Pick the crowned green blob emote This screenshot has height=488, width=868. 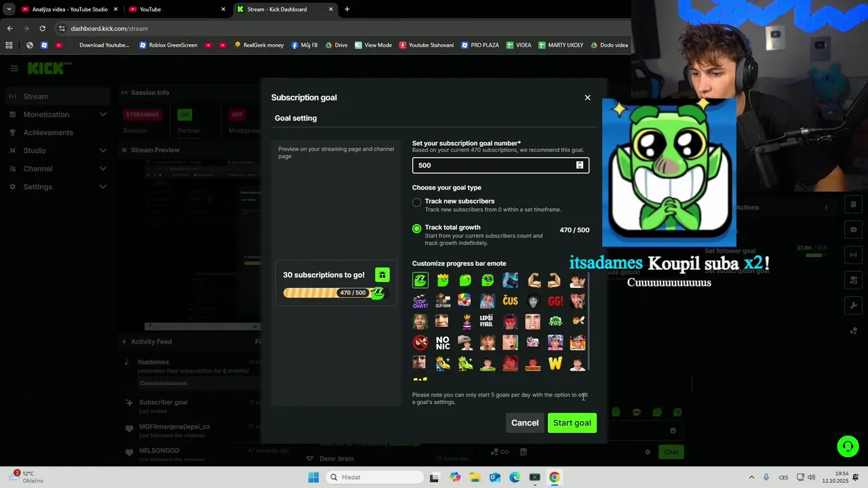point(443,280)
